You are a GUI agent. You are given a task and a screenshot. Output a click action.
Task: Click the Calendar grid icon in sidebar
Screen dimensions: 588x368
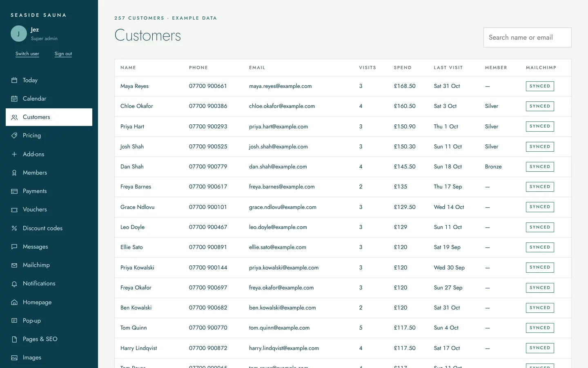click(x=14, y=99)
